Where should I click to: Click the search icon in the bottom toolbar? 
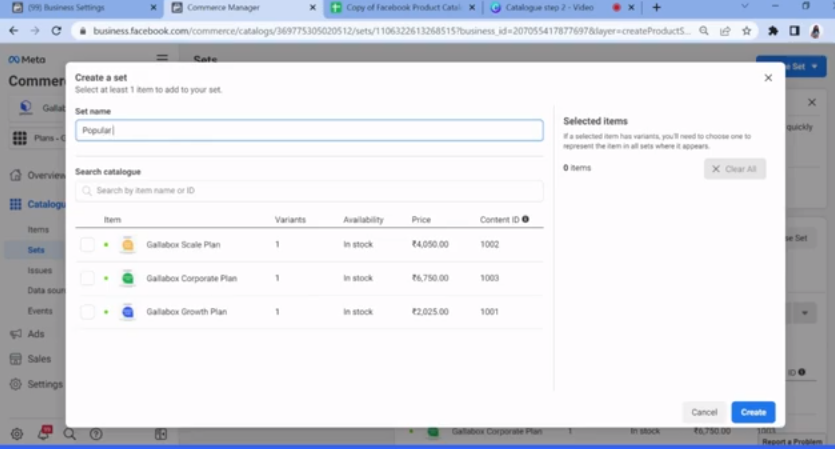coord(70,434)
